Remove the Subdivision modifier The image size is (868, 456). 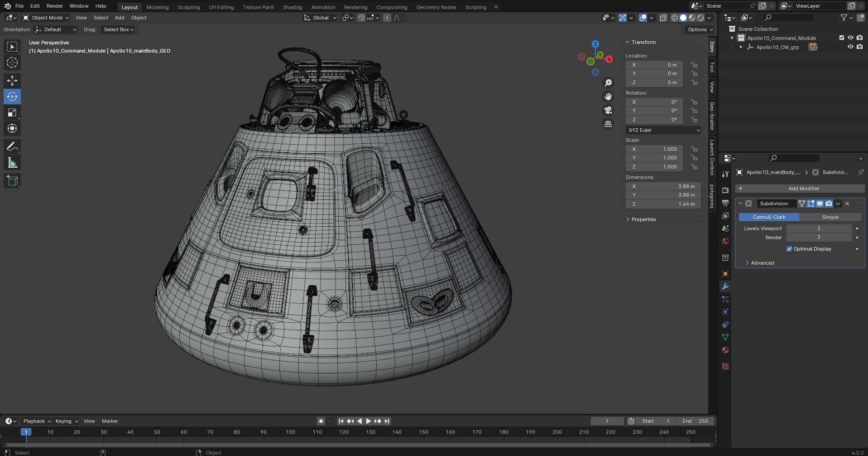pos(847,204)
